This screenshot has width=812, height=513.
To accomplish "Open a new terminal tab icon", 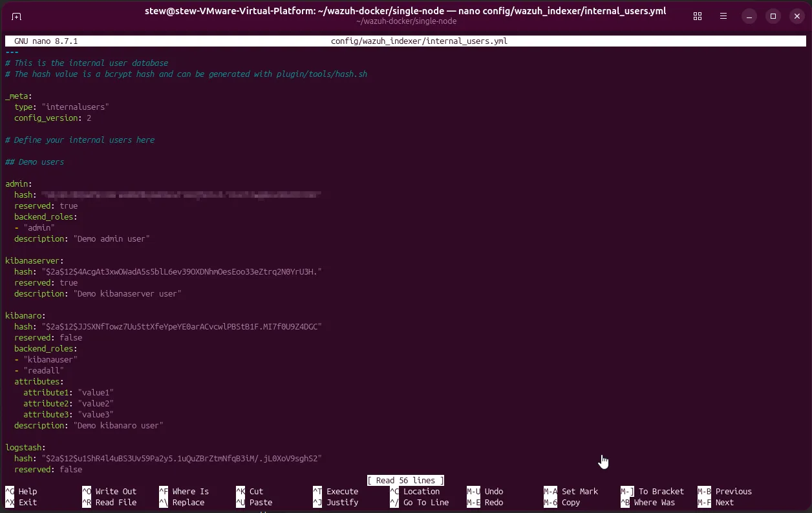I will pyautogui.click(x=17, y=16).
